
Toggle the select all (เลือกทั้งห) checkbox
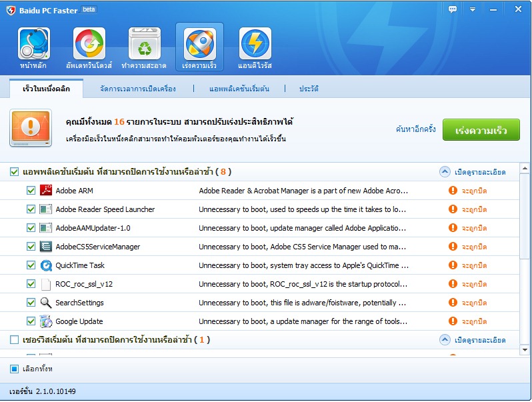(x=15, y=369)
